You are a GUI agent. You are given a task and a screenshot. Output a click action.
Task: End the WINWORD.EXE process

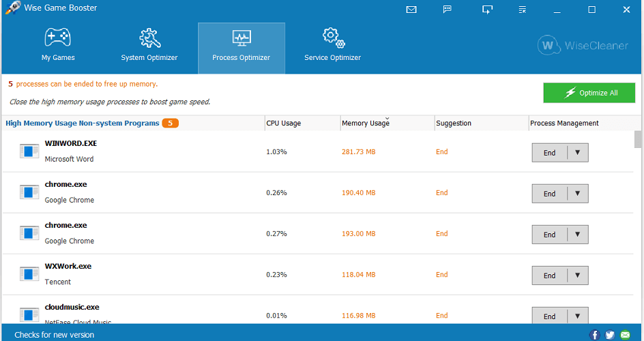550,153
